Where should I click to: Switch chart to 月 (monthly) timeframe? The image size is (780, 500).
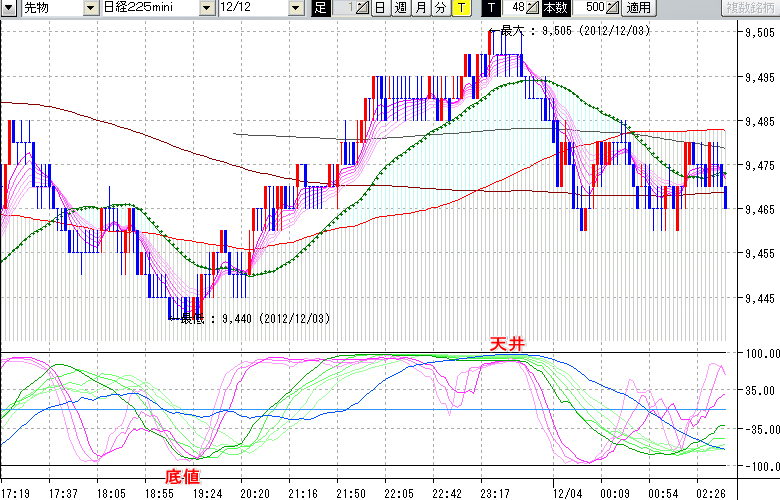(x=420, y=8)
